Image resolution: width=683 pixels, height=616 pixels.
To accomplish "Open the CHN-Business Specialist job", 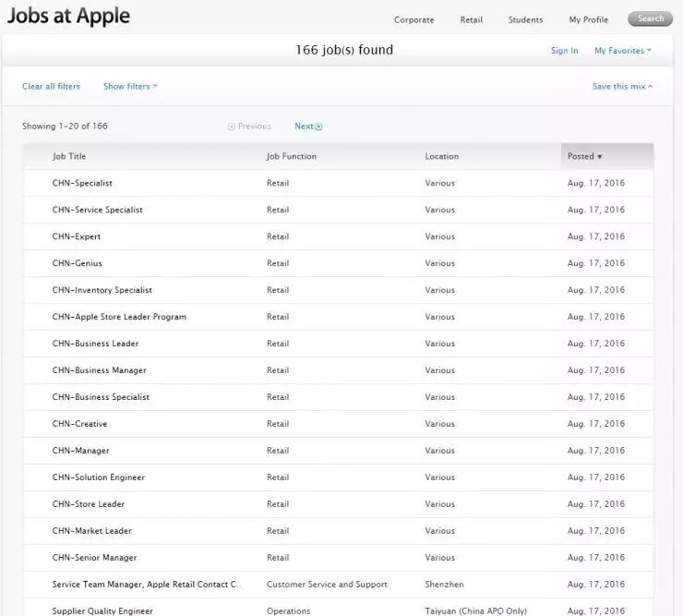I will pos(101,397).
